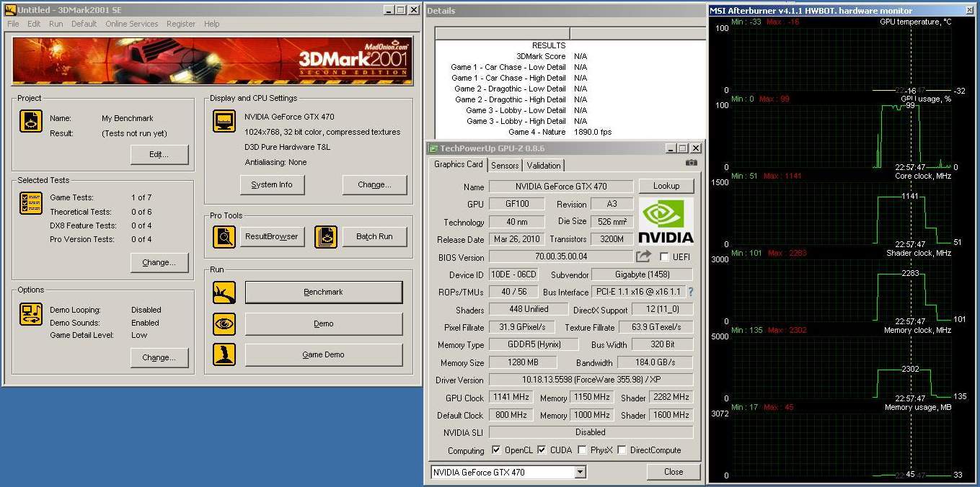Click the System Info button
This screenshot has height=487, width=980.
[x=272, y=185]
